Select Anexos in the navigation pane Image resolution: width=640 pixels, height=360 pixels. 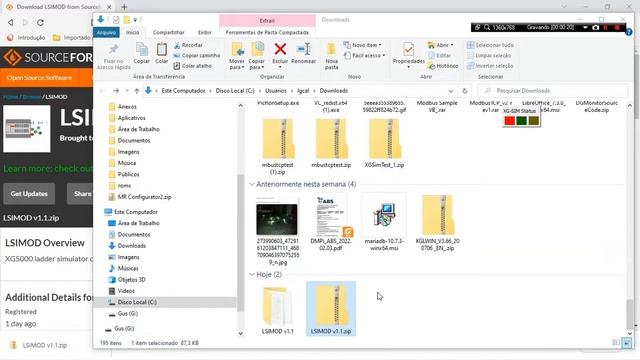tap(127, 107)
